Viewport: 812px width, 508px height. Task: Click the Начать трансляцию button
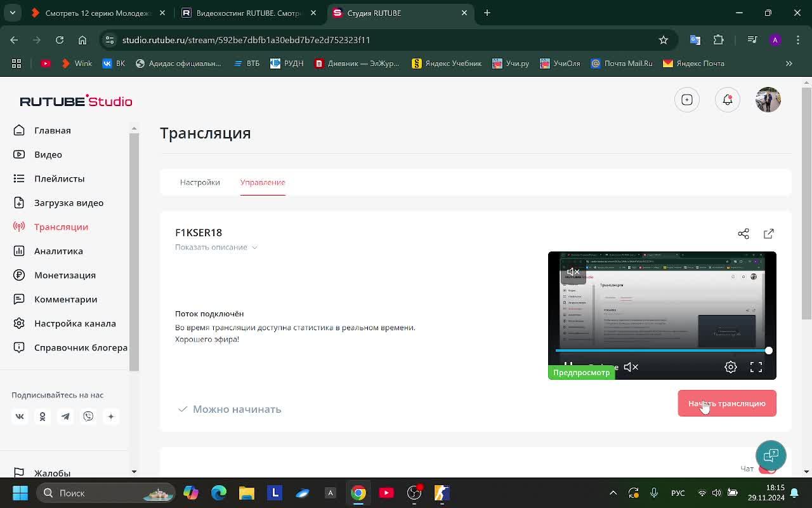(727, 403)
